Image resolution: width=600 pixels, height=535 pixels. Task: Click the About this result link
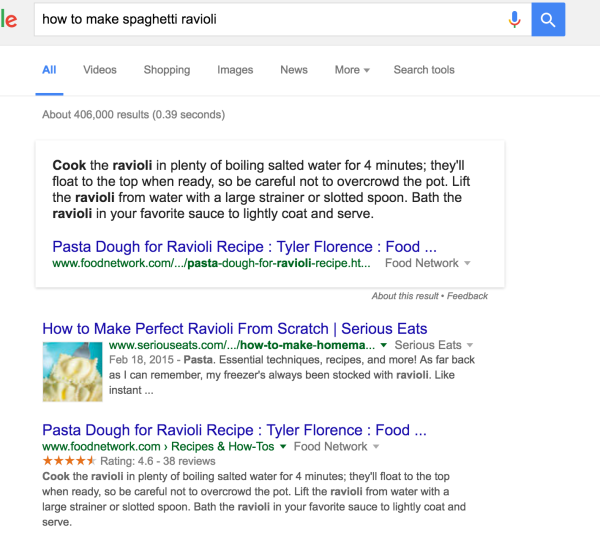pos(406,297)
